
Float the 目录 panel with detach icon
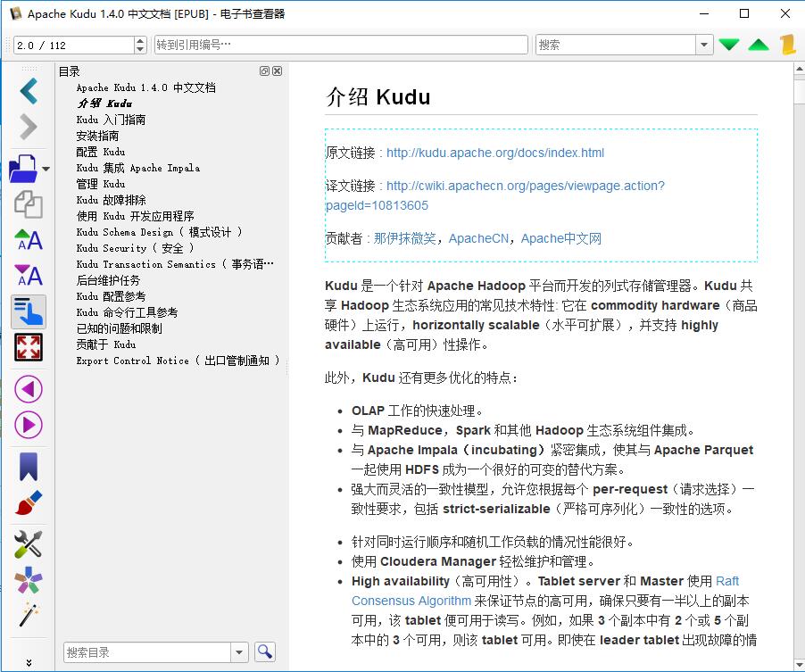point(264,71)
